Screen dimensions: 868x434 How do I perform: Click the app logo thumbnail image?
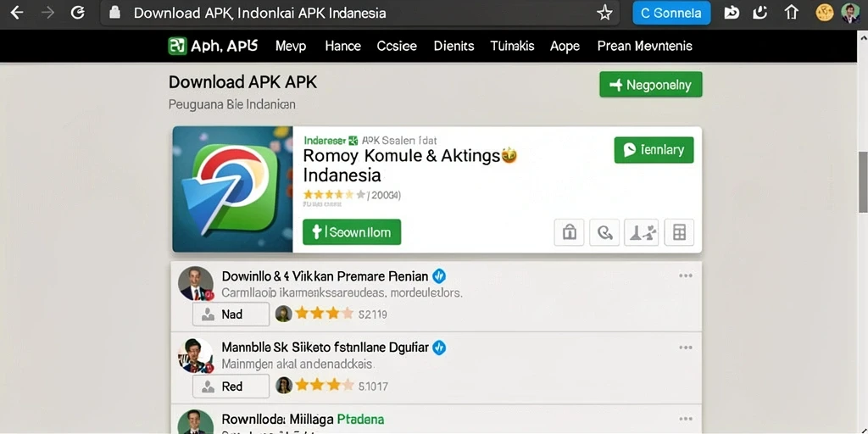(232, 189)
